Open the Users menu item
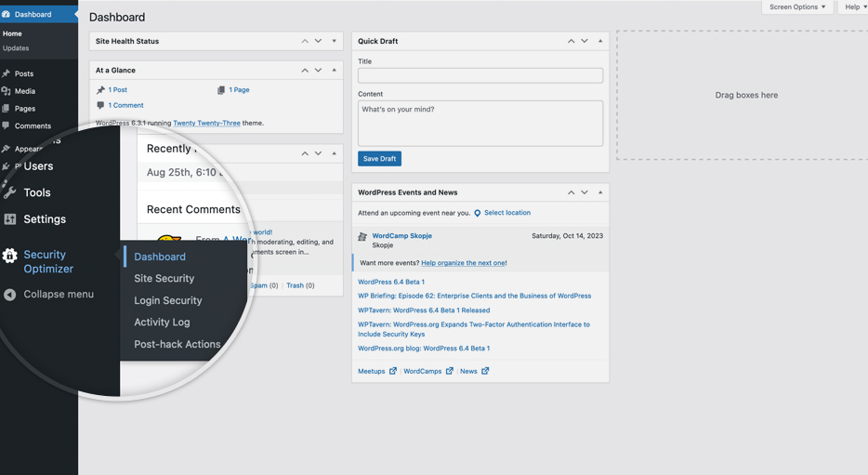The height and width of the screenshot is (475, 868). [x=38, y=166]
